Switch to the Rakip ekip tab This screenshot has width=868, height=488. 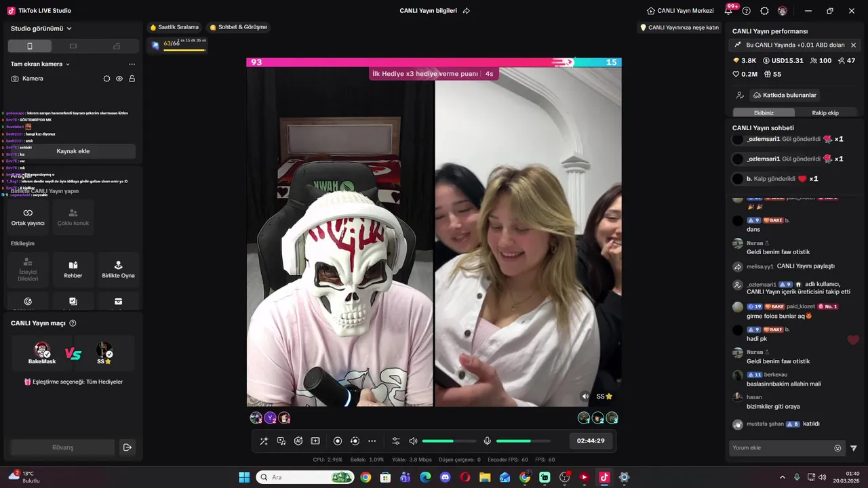tap(825, 113)
